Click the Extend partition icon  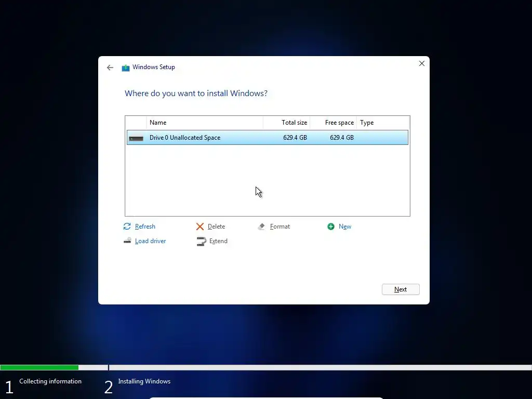pyautogui.click(x=201, y=241)
